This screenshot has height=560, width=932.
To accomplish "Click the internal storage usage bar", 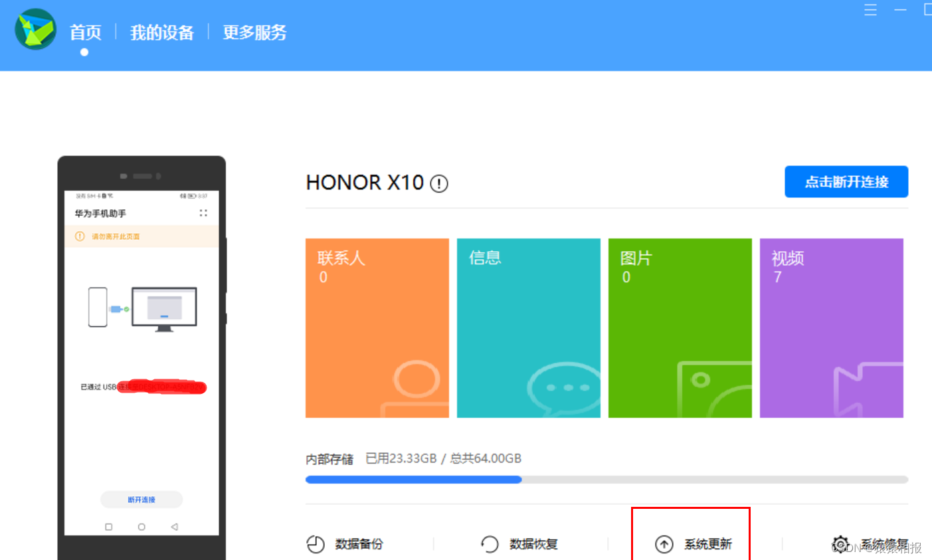I will (606, 480).
